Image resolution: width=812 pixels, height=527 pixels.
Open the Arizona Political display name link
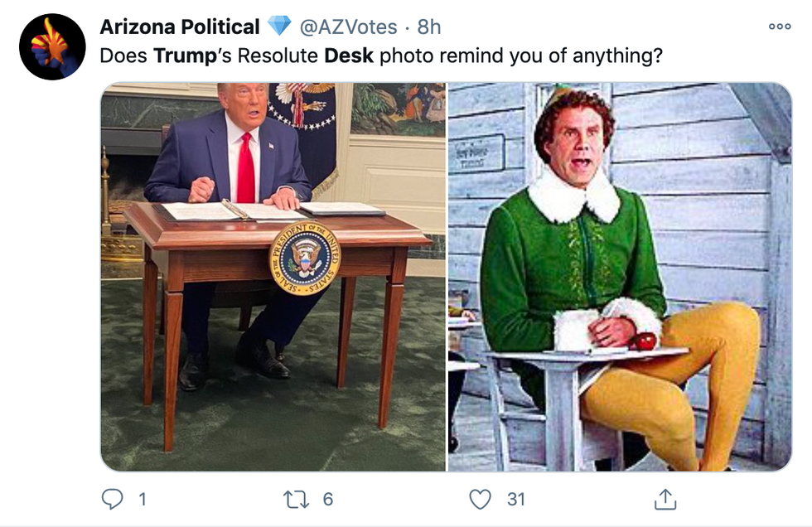coord(180,27)
